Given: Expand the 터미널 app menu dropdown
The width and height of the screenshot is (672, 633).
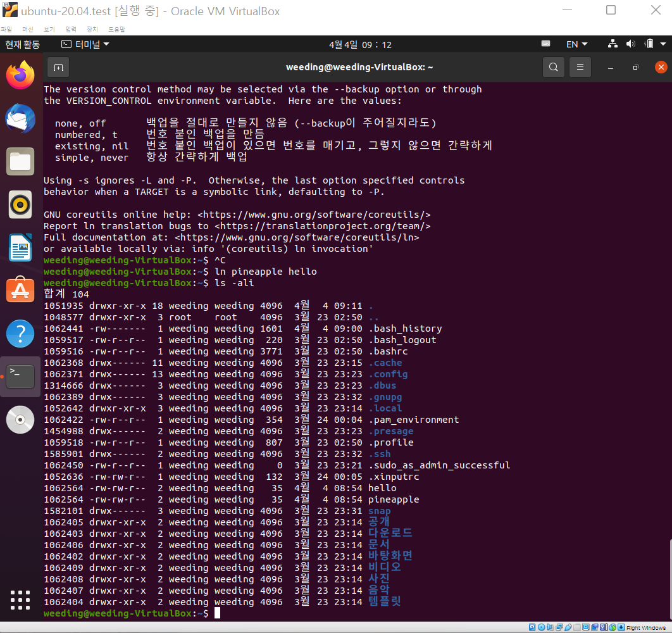Looking at the screenshot, I should [x=85, y=44].
